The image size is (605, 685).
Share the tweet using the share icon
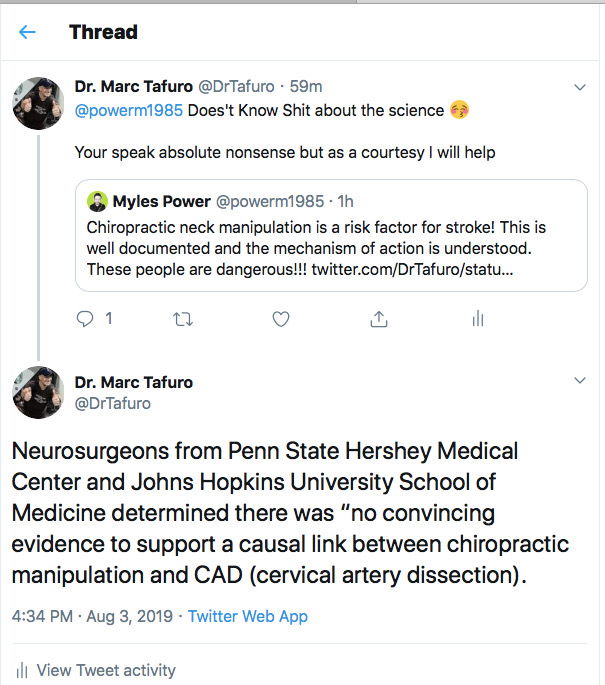click(x=379, y=319)
